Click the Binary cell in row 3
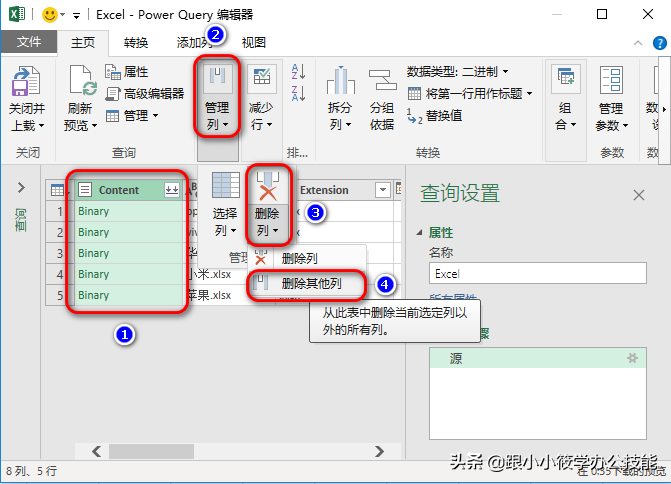This screenshot has height=484, width=671. [128, 253]
